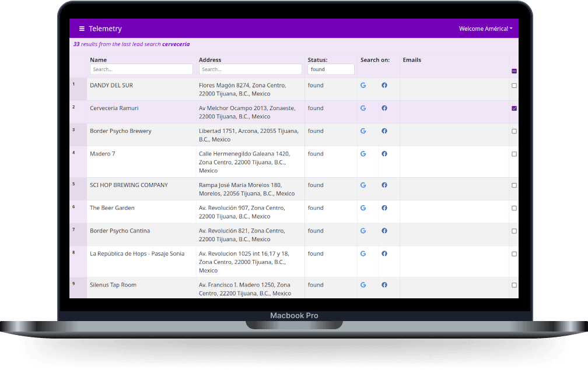
Task: Click Facebook icon for The Beer Garden
Action: 384,208
